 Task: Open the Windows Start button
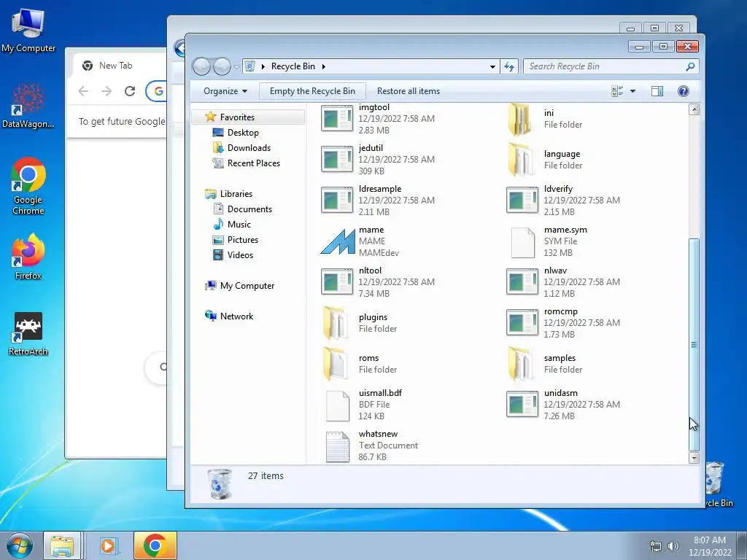[x=20, y=545]
